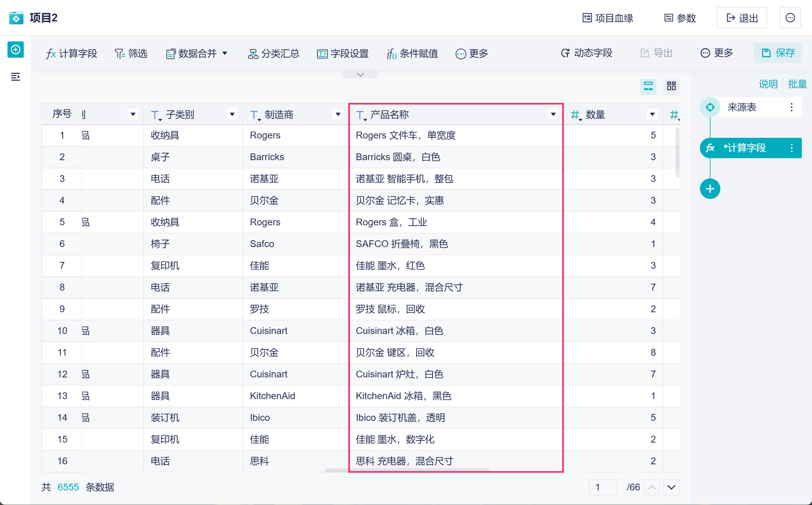Screen dimensions: 812x505
Task: Open three-dot menu on 来源表 node
Action: click(x=791, y=107)
